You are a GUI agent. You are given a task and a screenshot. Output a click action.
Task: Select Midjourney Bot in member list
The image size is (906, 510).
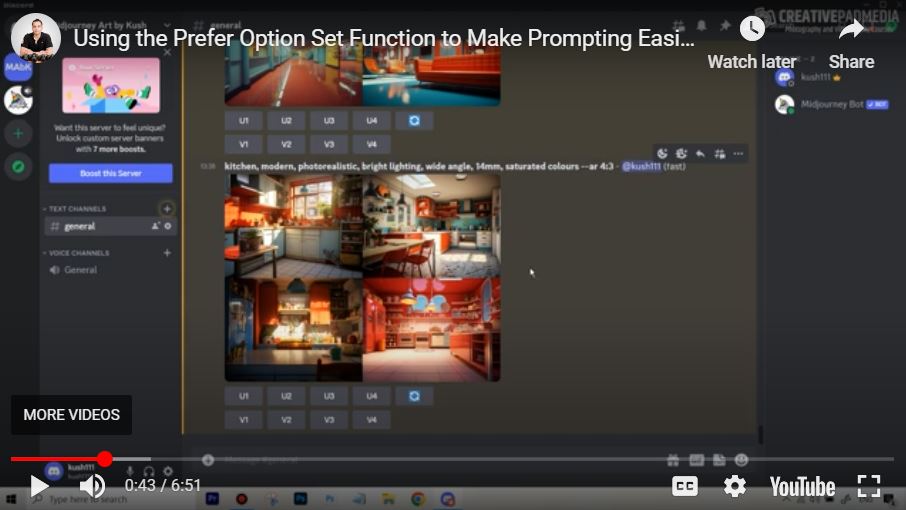point(832,105)
